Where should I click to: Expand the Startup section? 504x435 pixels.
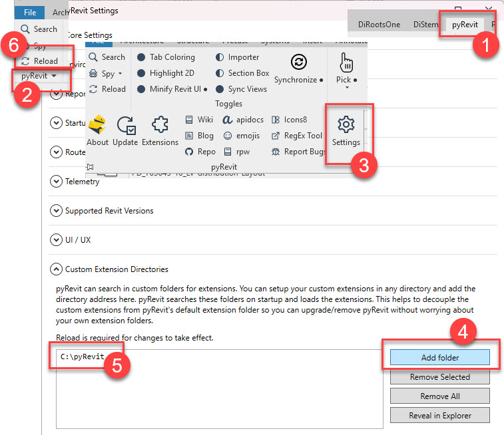(56, 122)
